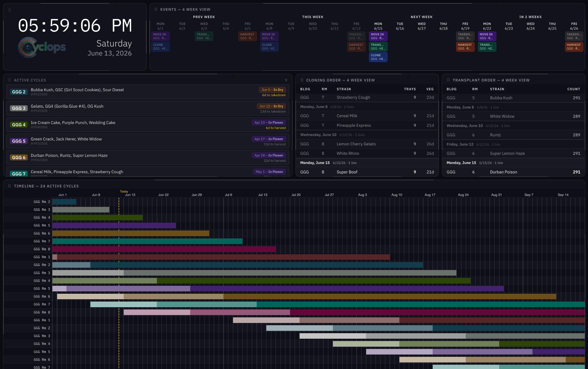Click the Active Cycles count '9'
Screen dimensions: 588x369
[x=286, y=80]
